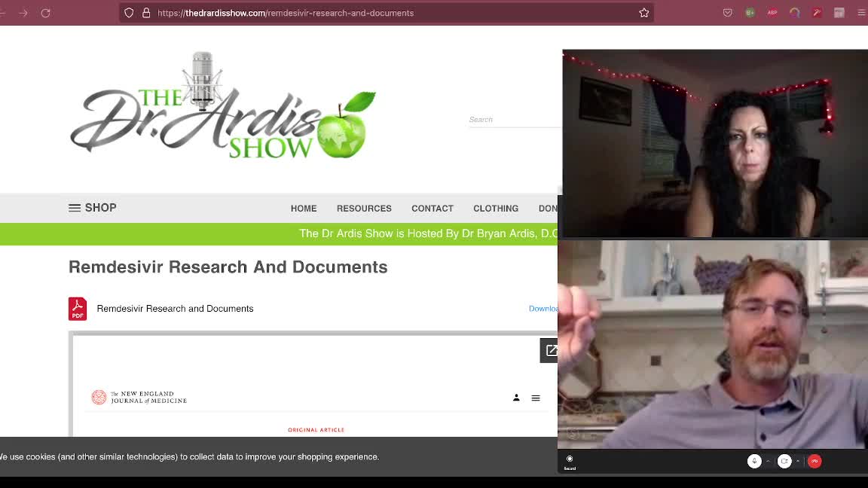Click the green Hosted By Dr Bryan Ardis banner
Viewport: 868px width, 488px height.
[x=279, y=234]
